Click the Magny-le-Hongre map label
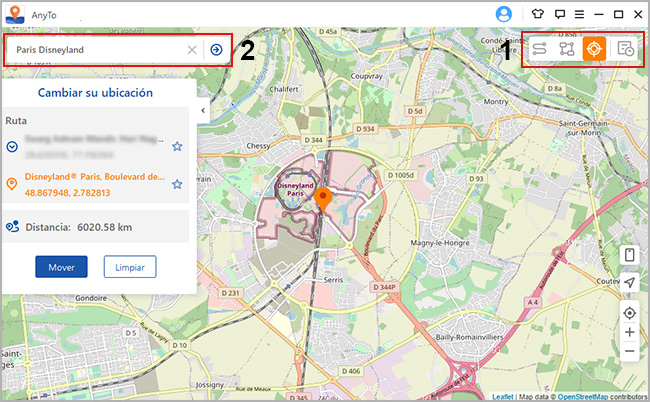 click(440, 243)
